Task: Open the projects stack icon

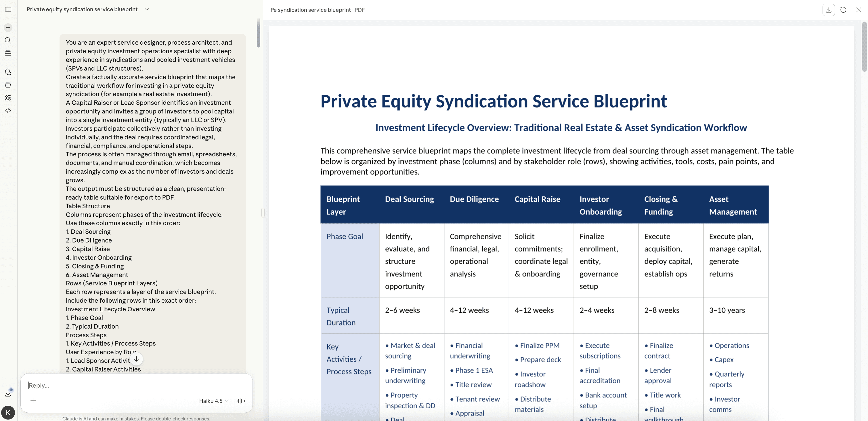Action: point(8,85)
